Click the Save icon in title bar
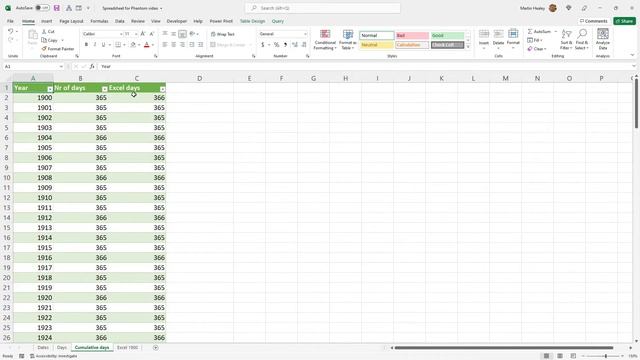Image resolution: width=640 pixels, height=360 pixels. pos(57,8)
